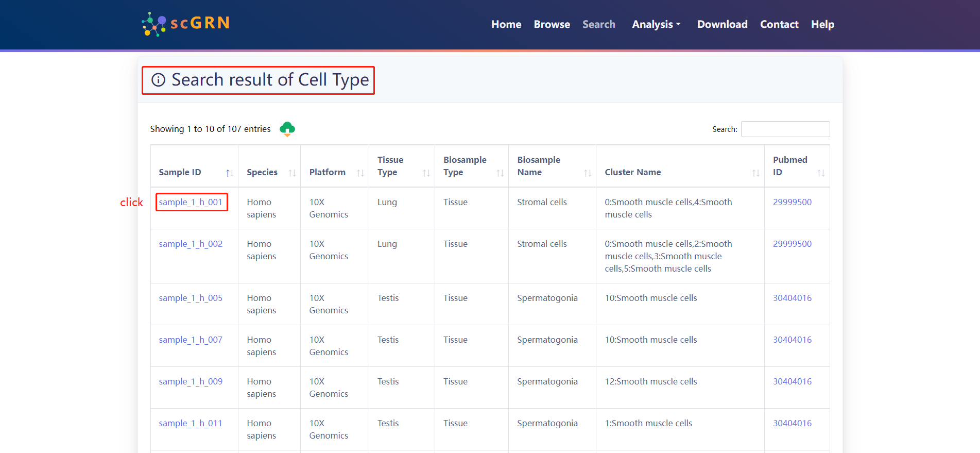Click 'Spermatogonia' in sample_1_h_007 row
Viewport: 980px width, 453px height.
click(x=547, y=340)
